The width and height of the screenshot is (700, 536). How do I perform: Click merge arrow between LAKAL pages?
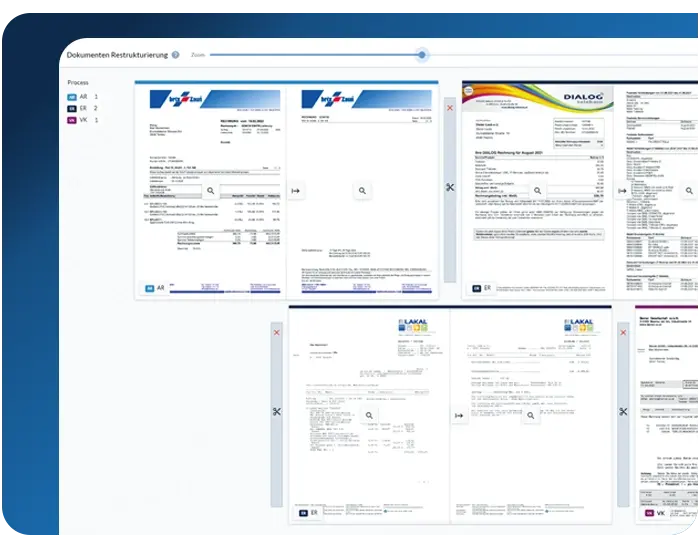click(x=459, y=416)
